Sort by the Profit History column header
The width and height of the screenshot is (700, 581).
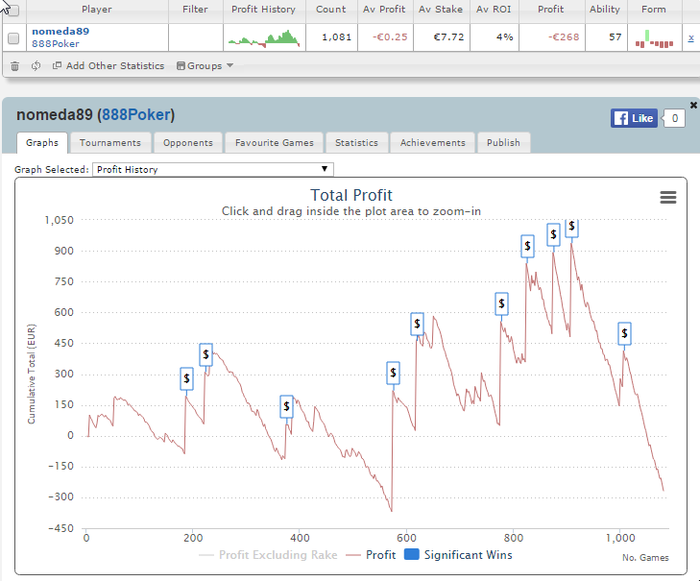pos(263,9)
